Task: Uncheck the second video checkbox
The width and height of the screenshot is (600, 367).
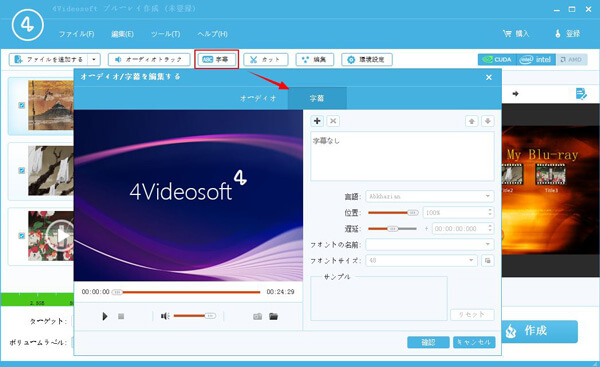Action: click(x=22, y=170)
